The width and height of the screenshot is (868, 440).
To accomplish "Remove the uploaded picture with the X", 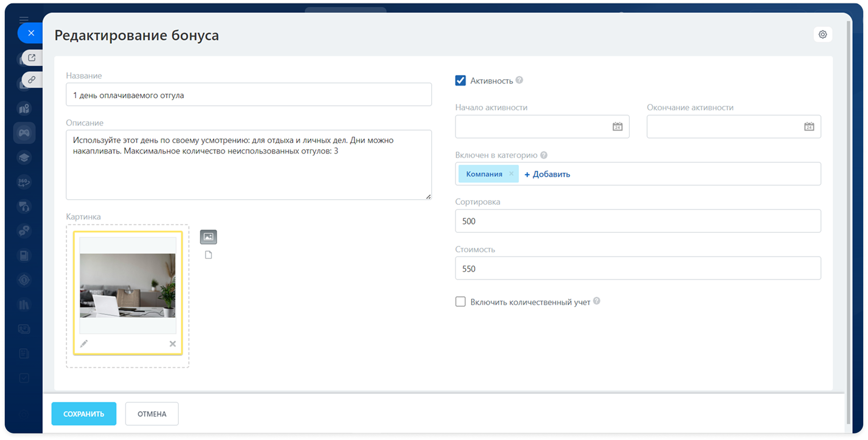I will [x=173, y=344].
